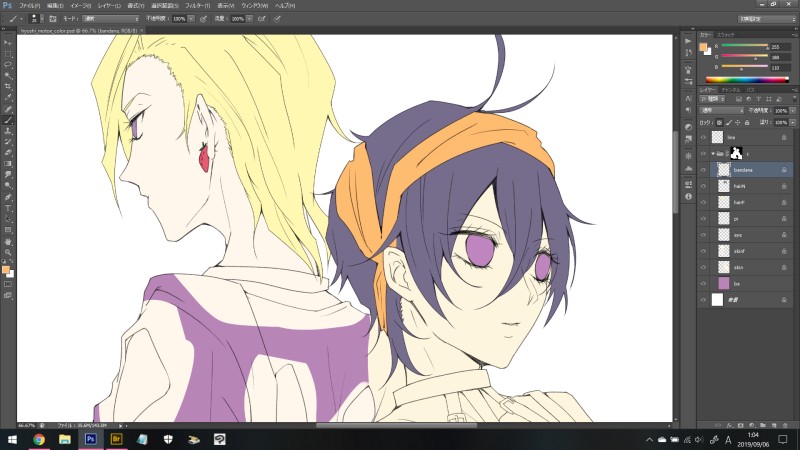Image resolution: width=800 pixels, height=450 pixels.
Task: Open the Adjustments panel icon
Action: (x=688, y=127)
